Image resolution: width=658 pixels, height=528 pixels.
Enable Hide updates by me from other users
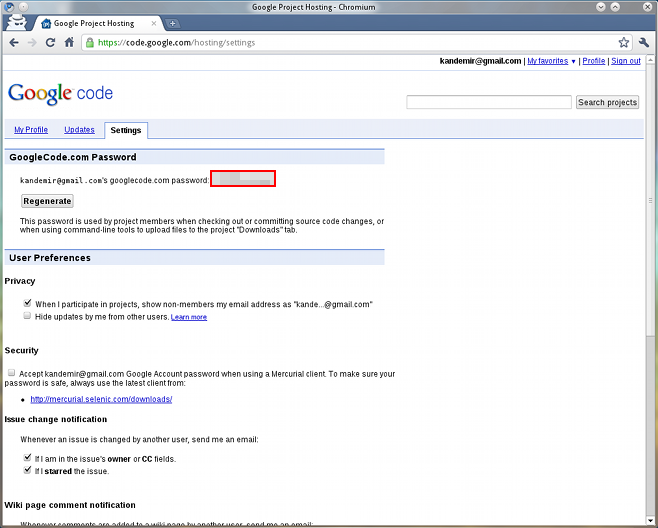point(27,316)
